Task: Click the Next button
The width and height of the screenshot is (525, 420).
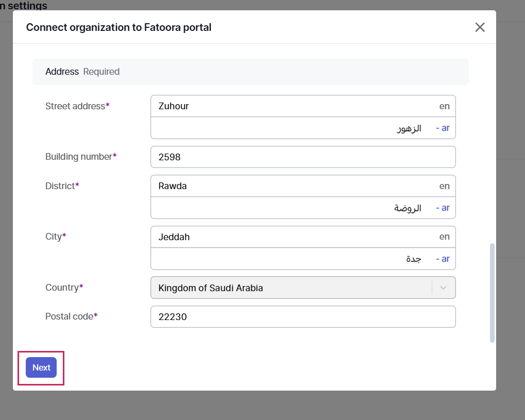Action: point(41,367)
